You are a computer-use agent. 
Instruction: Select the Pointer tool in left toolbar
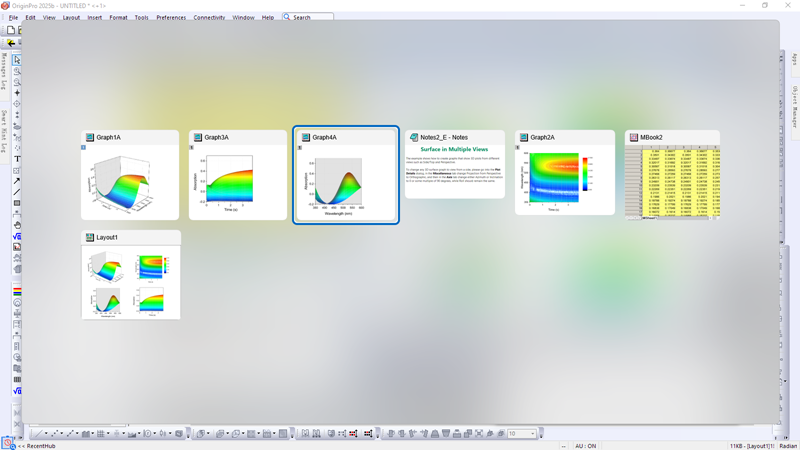(17, 60)
